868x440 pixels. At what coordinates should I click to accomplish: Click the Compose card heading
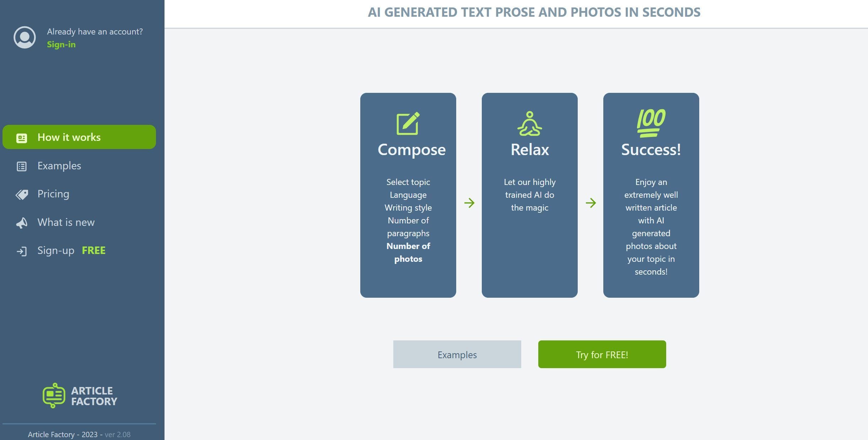tap(411, 149)
